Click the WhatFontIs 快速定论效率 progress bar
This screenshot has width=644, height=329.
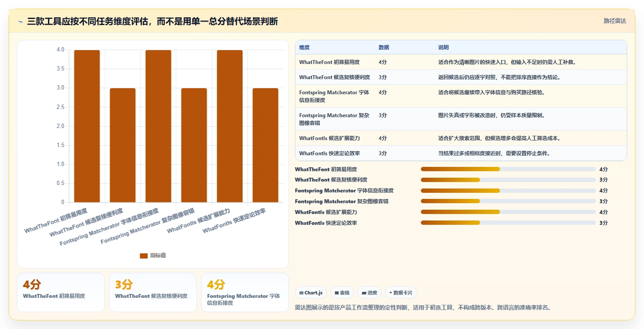(508, 223)
